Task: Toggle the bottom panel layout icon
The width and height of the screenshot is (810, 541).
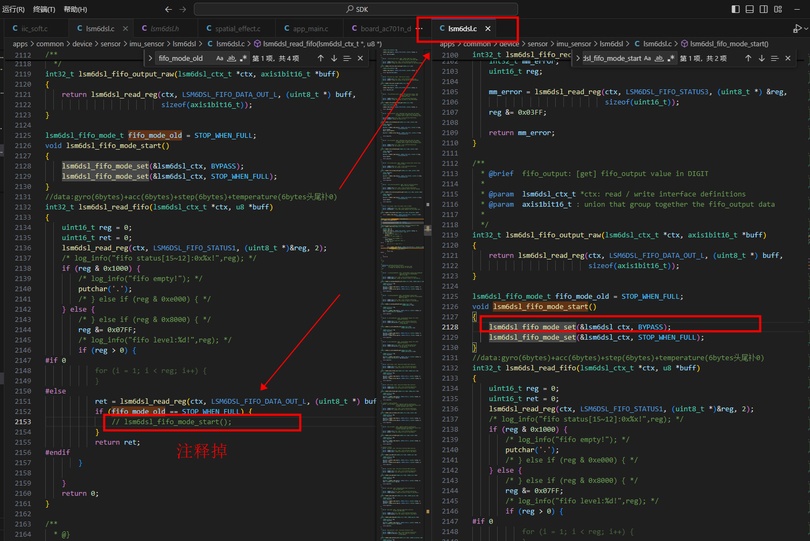Action: click(x=750, y=9)
